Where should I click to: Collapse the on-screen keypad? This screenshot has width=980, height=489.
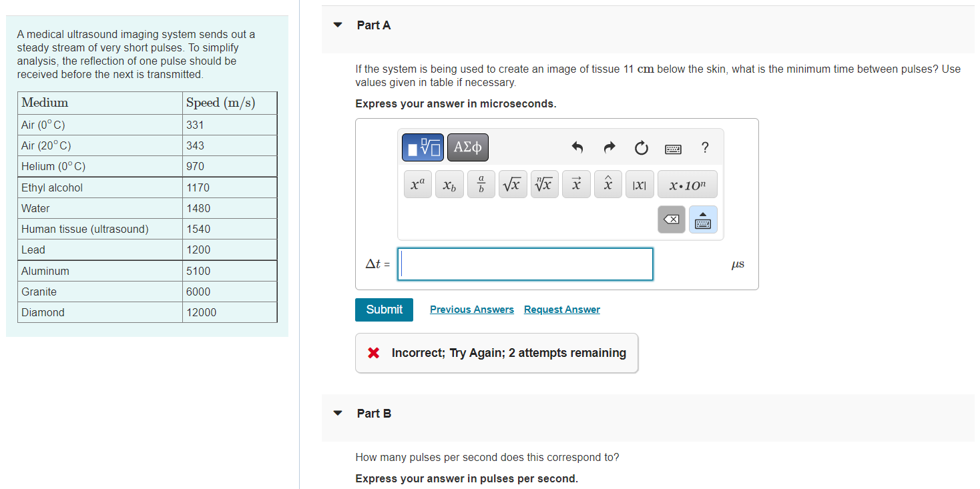click(703, 219)
